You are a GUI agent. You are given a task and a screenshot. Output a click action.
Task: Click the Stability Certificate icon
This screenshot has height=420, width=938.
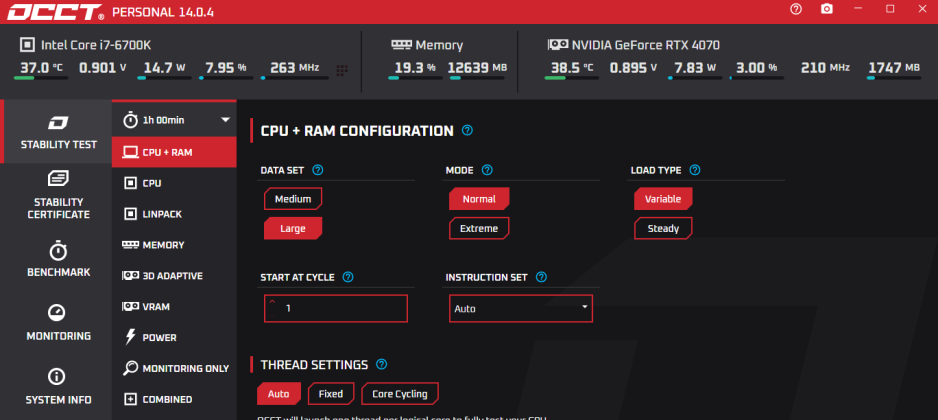click(58, 178)
